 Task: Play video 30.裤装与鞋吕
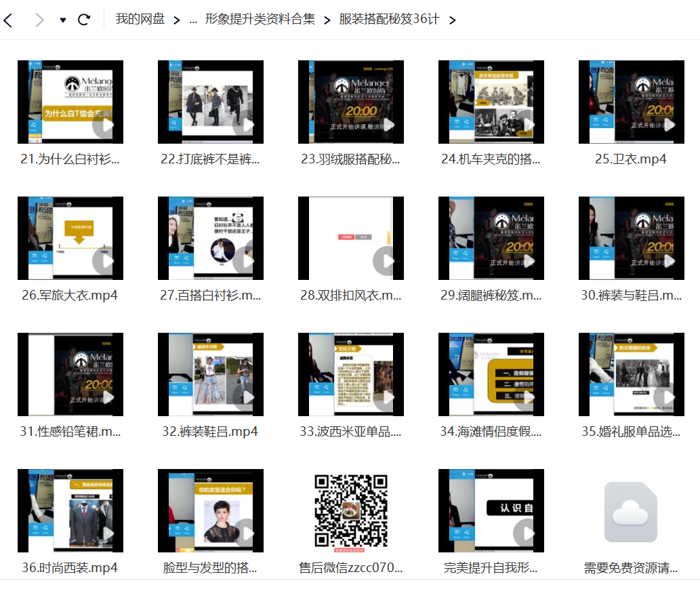point(632,238)
